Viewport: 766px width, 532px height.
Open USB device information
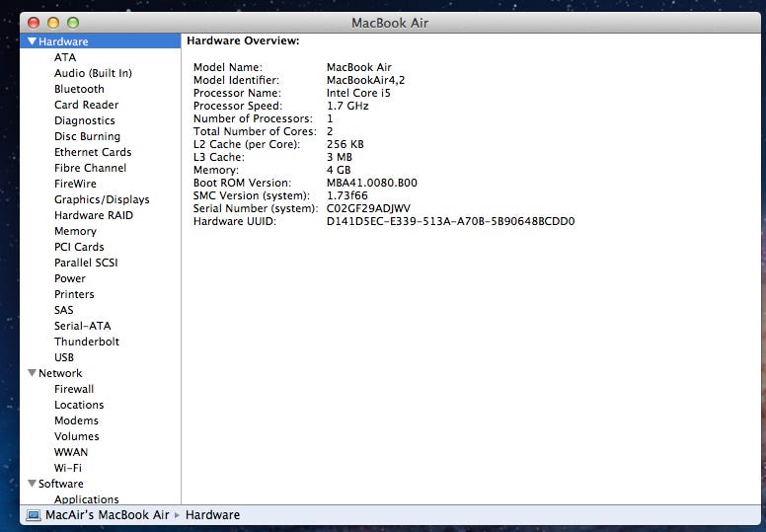64,357
